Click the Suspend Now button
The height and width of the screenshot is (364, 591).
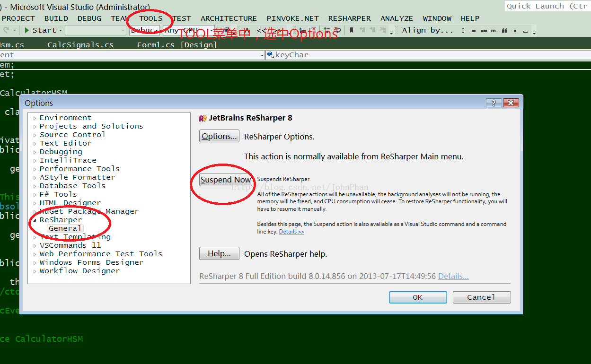(x=226, y=180)
